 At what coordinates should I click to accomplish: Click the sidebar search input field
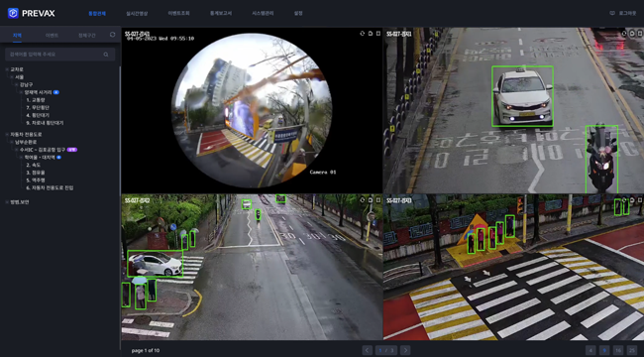60,55
